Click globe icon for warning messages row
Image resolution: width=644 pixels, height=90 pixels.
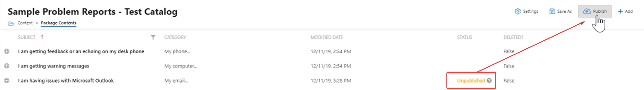(7, 66)
